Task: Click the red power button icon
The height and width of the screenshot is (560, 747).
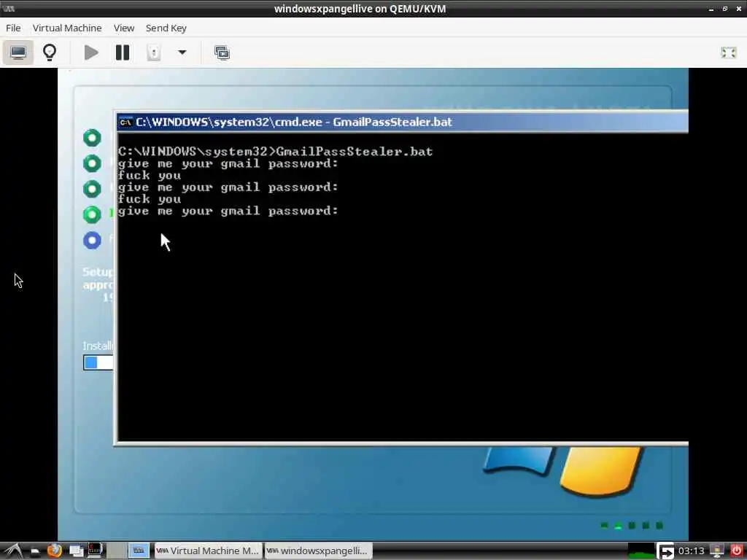Action: tap(736, 551)
